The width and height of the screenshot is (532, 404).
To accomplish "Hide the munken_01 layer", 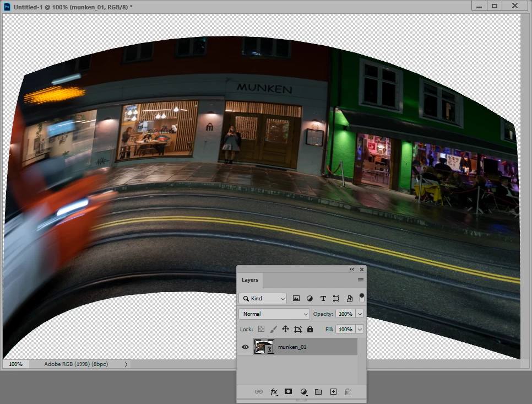I will tap(245, 347).
